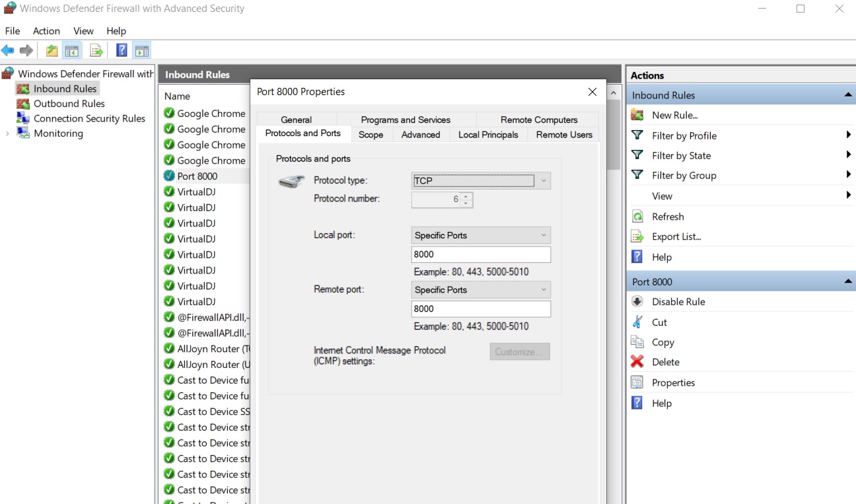This screenshot has width=856, height=504.
Task: Open the Action menu
Action: [x=46, y=31]
